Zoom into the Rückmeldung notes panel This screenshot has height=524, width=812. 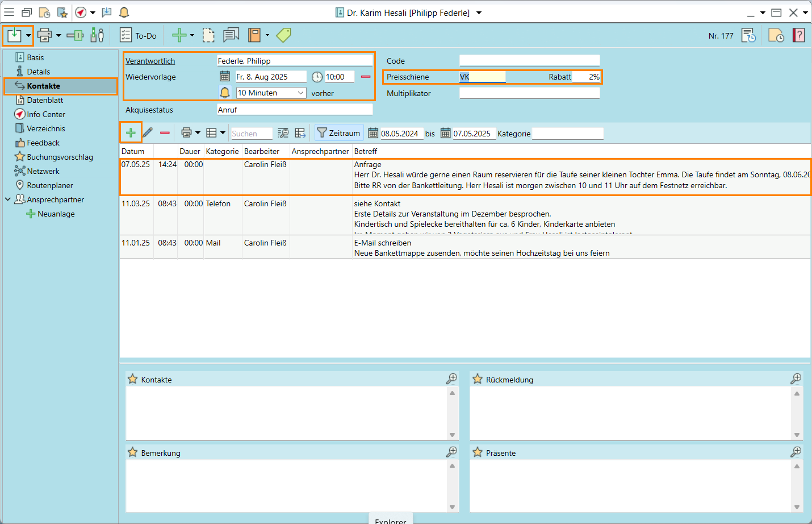coord(796,379)
